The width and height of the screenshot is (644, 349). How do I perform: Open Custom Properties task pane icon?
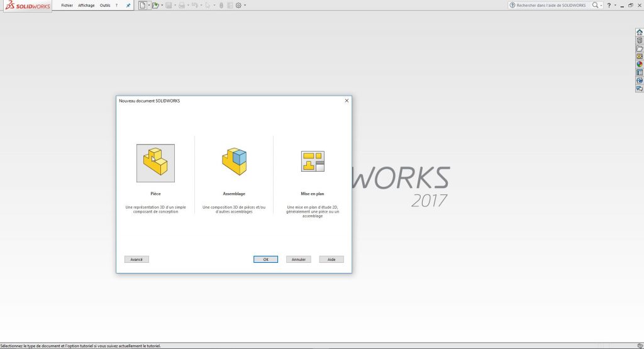click(x=640, y=72)
